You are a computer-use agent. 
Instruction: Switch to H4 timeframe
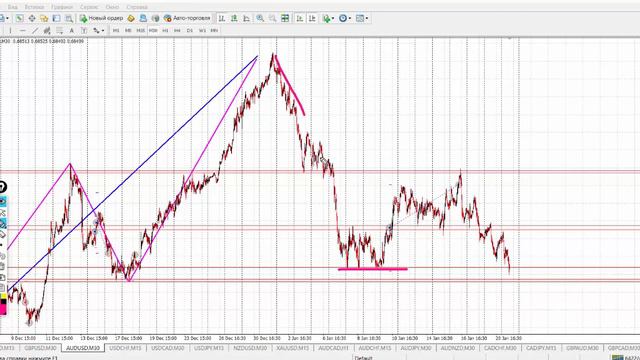[x=177, y=30]
